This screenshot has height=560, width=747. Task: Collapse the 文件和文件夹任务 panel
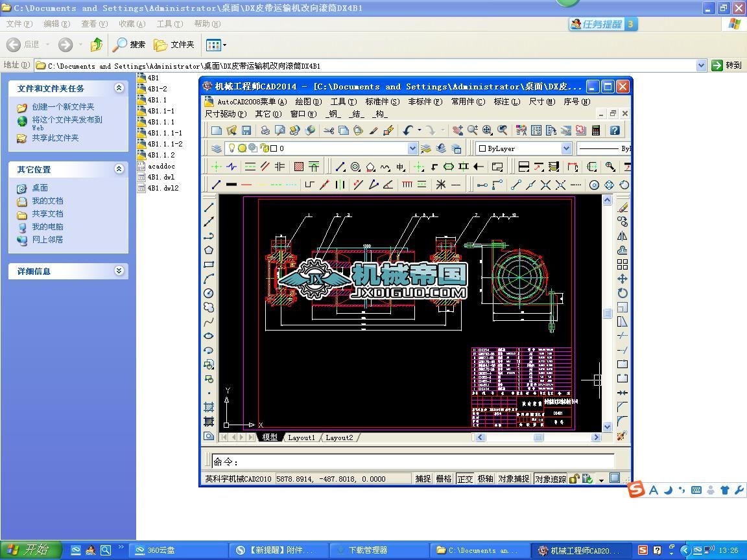pos(119,88)
